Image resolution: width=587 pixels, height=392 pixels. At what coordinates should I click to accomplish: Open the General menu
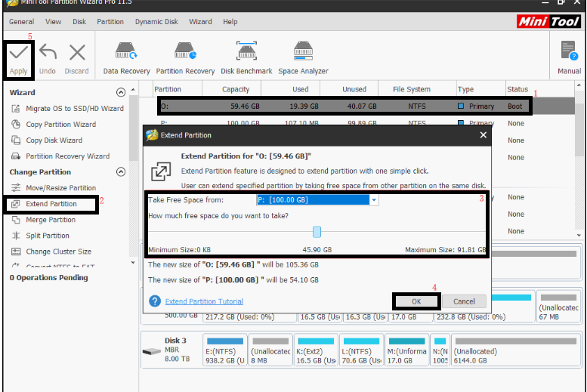[x=21, y=22]
